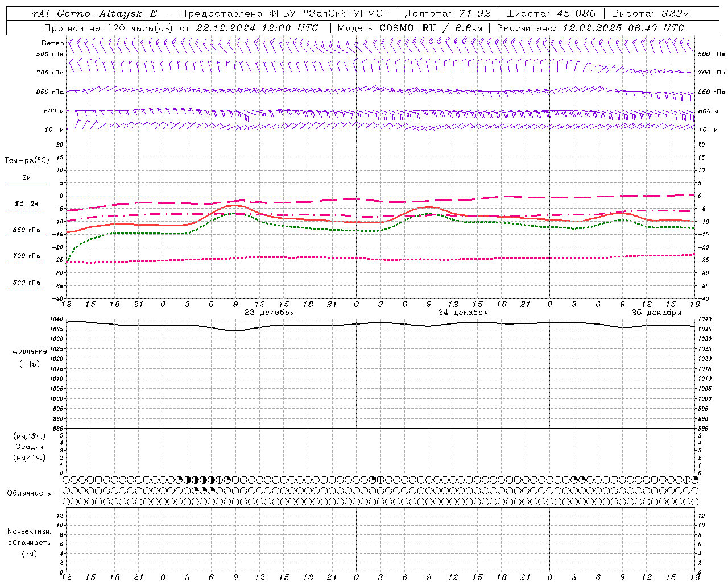Click the (км) unit under convective cloudiness
The height and width of the screenshot is (582, 728).
coord(29,554)
